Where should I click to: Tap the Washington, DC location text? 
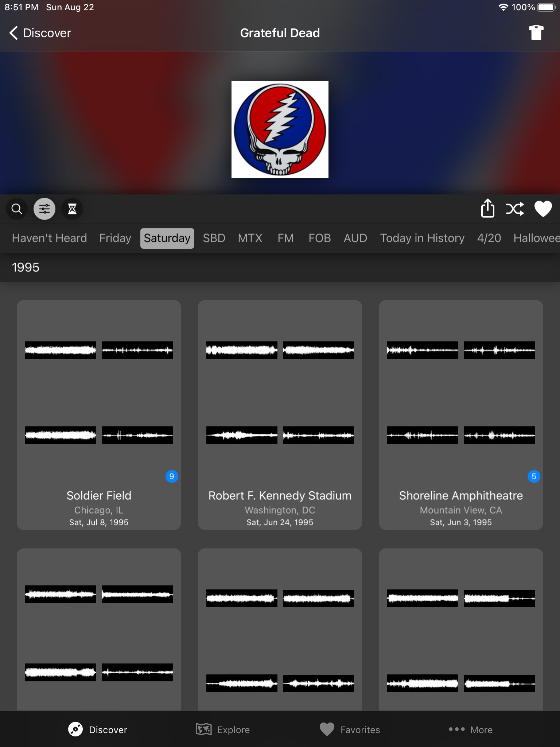280,510
